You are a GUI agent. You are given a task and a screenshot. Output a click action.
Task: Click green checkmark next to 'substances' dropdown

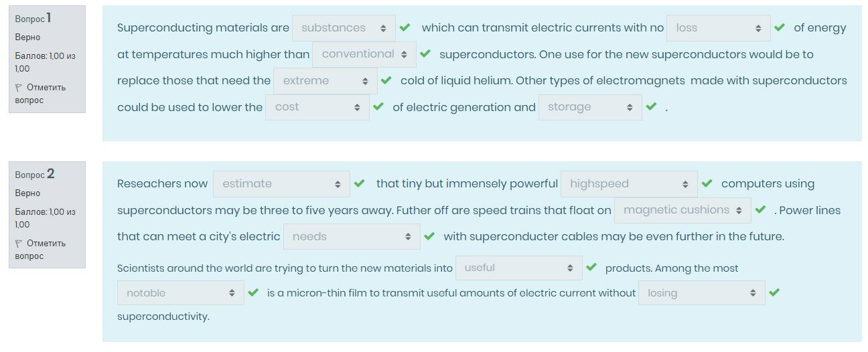click(x=405, y=28)
